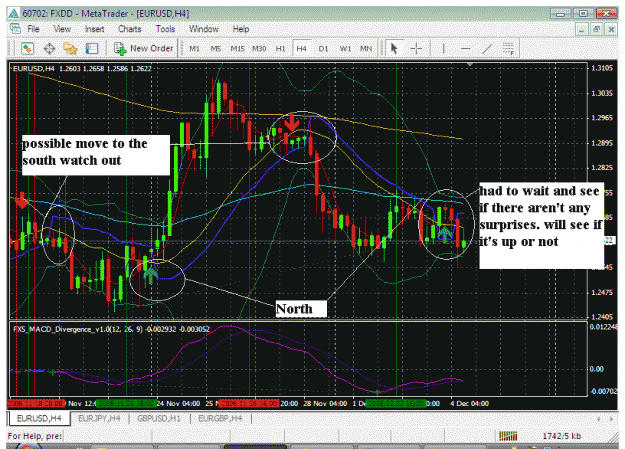Close the inner chart window
The image size is (625, 449).
(611, 29)
